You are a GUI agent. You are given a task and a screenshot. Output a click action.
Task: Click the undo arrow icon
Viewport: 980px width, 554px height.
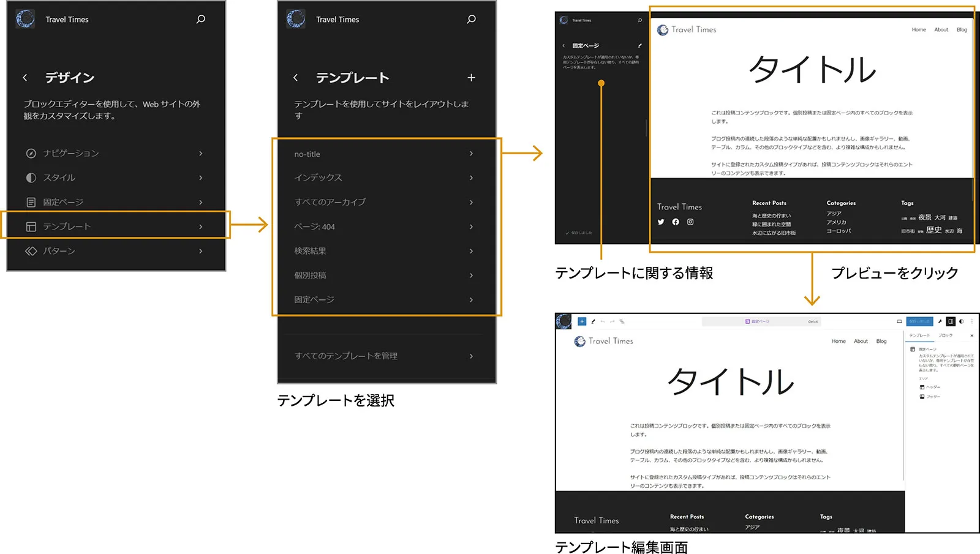tap(602, 321)
